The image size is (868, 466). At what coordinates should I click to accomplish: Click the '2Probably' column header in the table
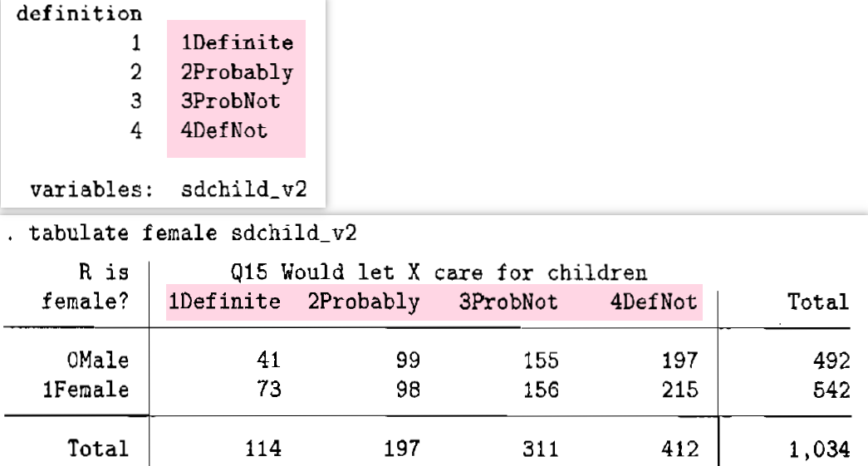(x=364, y=302)
